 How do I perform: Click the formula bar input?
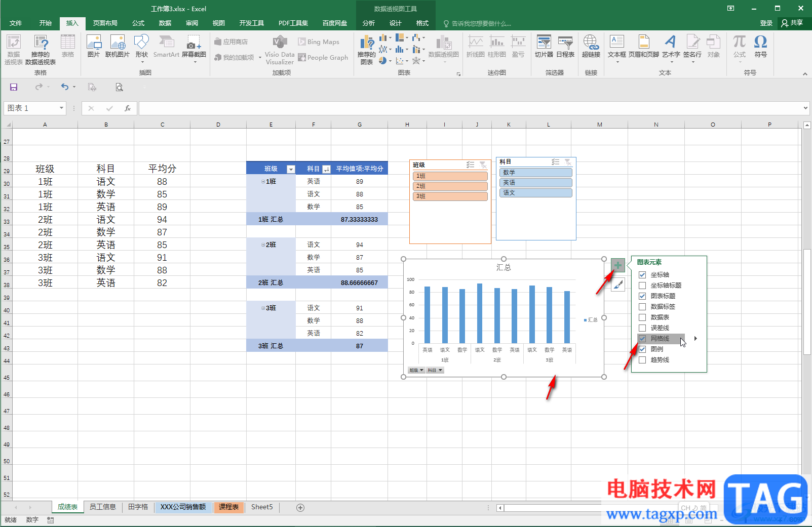coord(470,108)
